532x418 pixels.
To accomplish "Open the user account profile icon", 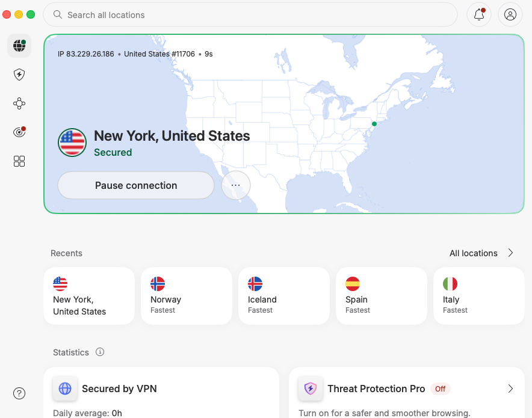I will point(510,14).
